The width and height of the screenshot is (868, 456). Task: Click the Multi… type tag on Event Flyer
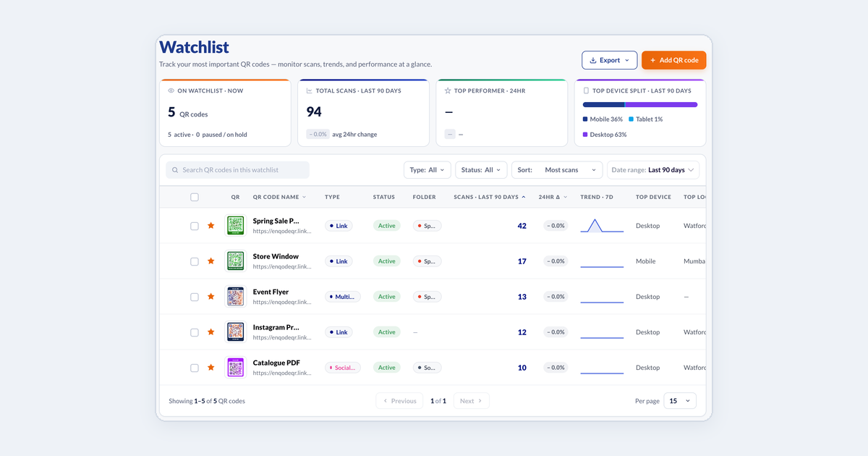click(x=343, y=297)
